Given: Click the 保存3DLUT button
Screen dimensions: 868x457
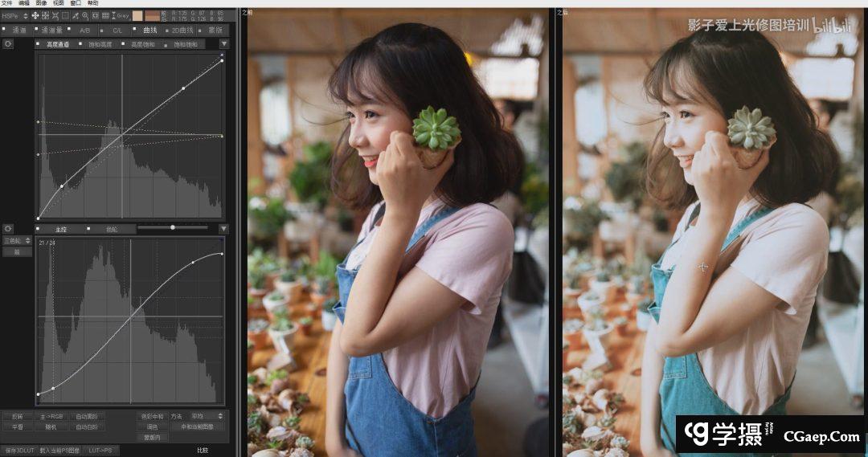Looking at the screenshot, I should (x=18, y=451).
